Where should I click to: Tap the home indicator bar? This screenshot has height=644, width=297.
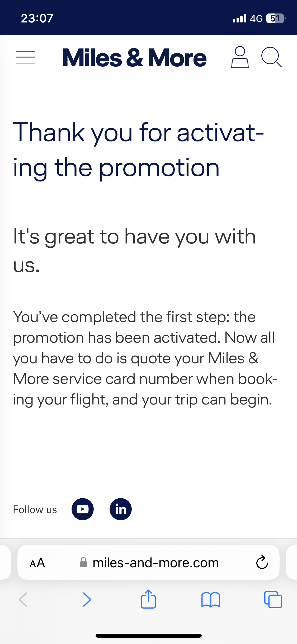(148, 636)
